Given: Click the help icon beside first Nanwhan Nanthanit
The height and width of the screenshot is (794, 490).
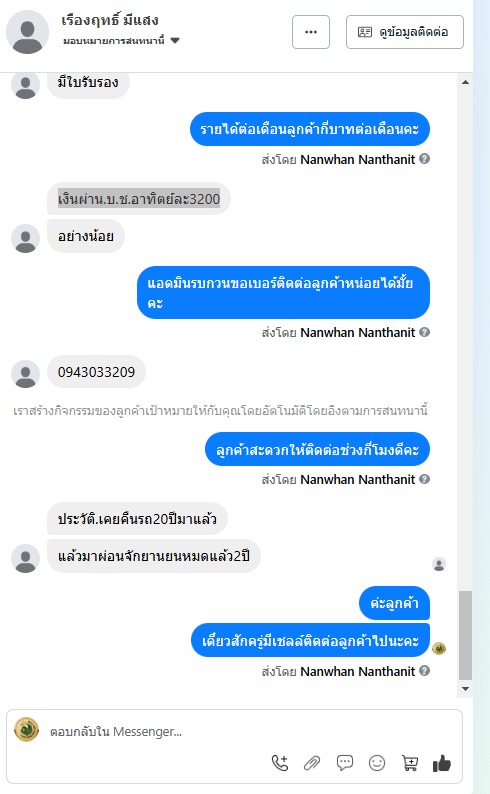Looking at the screenshot, I should coord(425,159).
